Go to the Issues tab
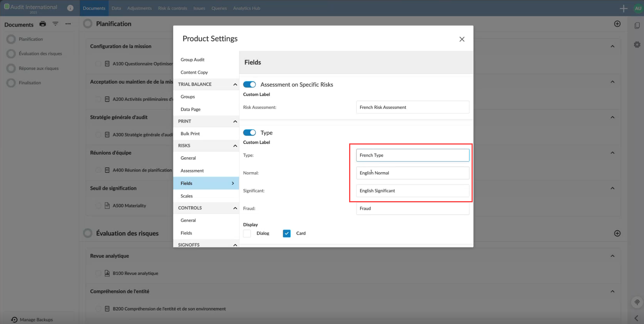The width and height of the screenshot is (644, 324). 199,8
